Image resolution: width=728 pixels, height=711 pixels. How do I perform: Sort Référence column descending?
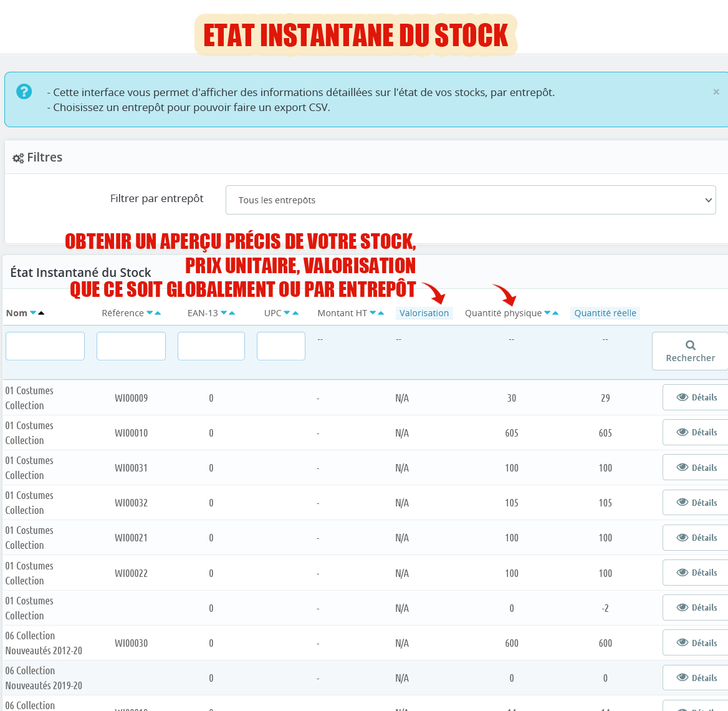(150, 313)
